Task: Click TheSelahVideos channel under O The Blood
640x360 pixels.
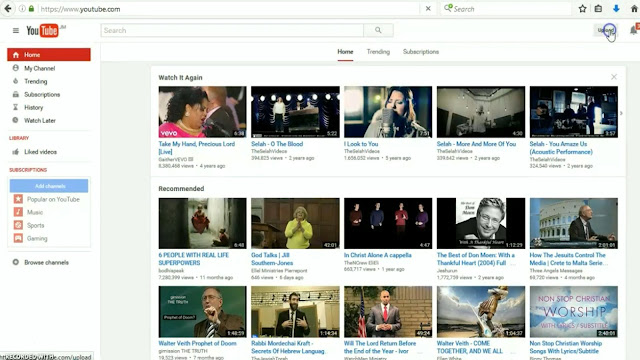Action: (269, 151)
